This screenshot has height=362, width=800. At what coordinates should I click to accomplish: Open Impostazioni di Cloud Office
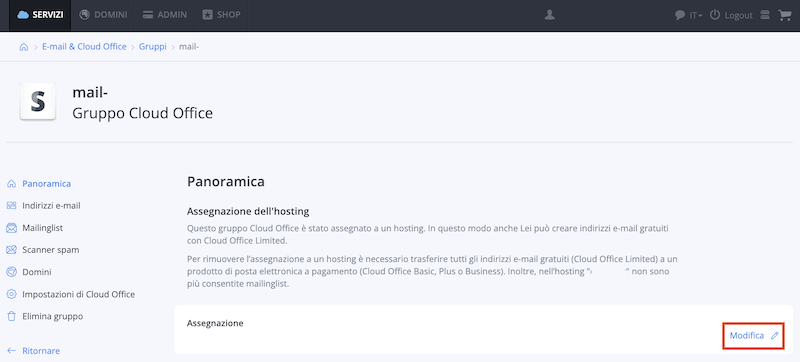79,294
